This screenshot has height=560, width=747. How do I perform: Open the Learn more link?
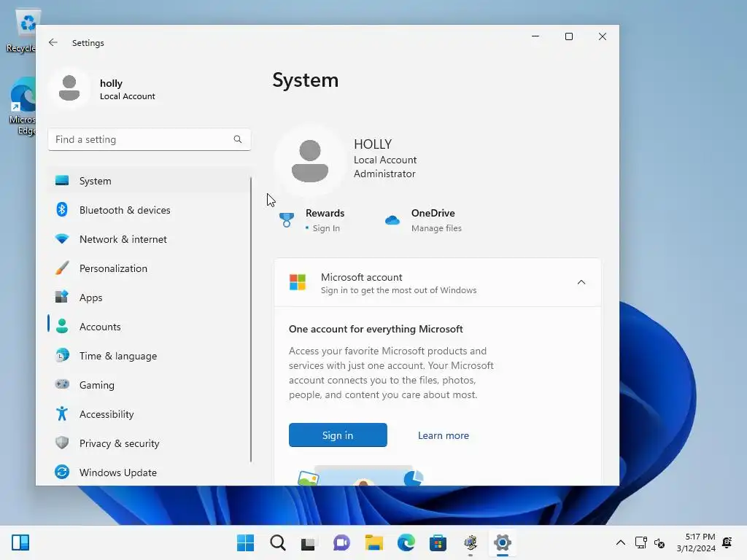point(443,435)
